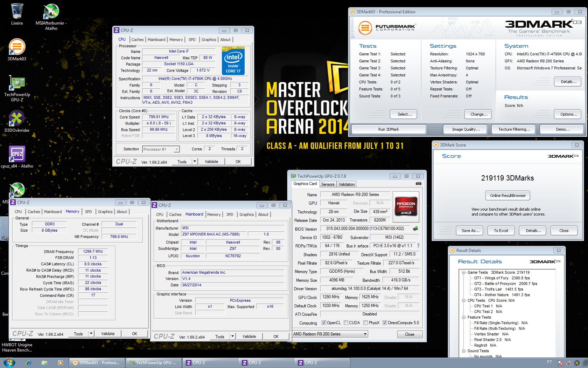Open Tools dropdown arrow in top CPU-Z window

pyautogui.click(x=195, y=162)
